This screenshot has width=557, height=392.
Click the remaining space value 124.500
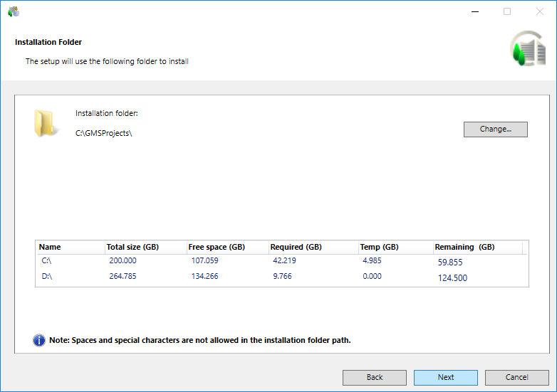pyautogui.click(x=452, y=278)
